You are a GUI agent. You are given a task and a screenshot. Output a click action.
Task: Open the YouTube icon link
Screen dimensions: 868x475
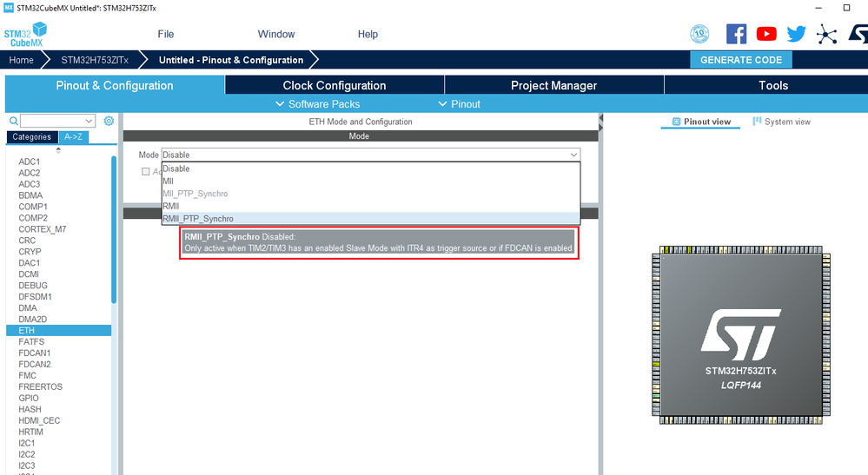(x=766, y=34)
